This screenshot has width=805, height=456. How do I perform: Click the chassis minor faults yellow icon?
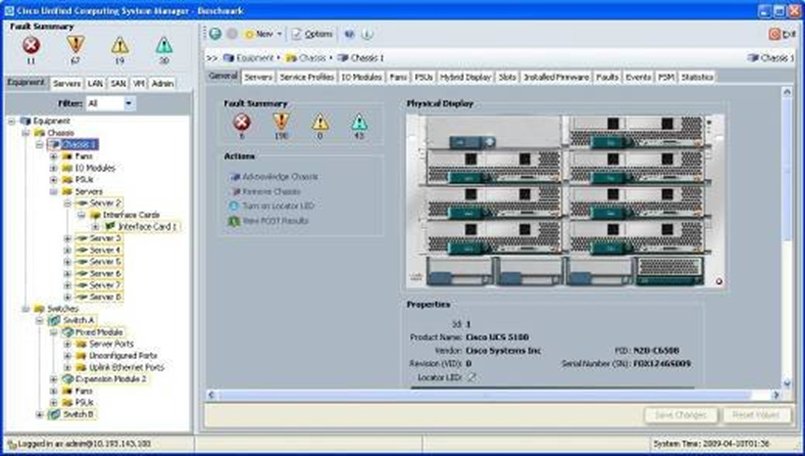(x=320, y=122)
